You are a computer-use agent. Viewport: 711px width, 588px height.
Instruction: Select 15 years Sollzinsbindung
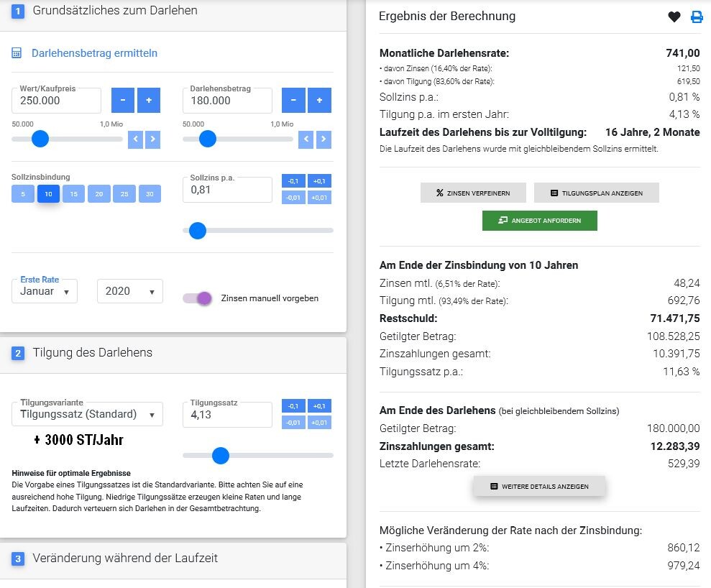pos(73,194)
